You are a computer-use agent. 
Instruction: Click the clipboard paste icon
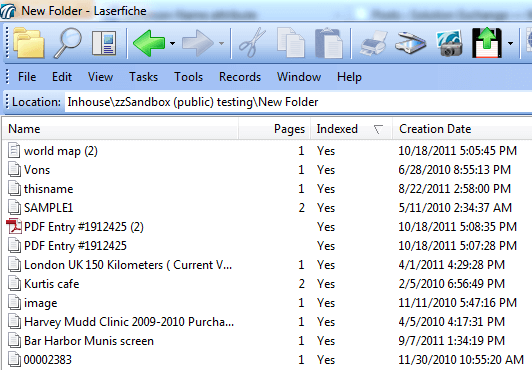pyautogui.click(x=328, y=43)
